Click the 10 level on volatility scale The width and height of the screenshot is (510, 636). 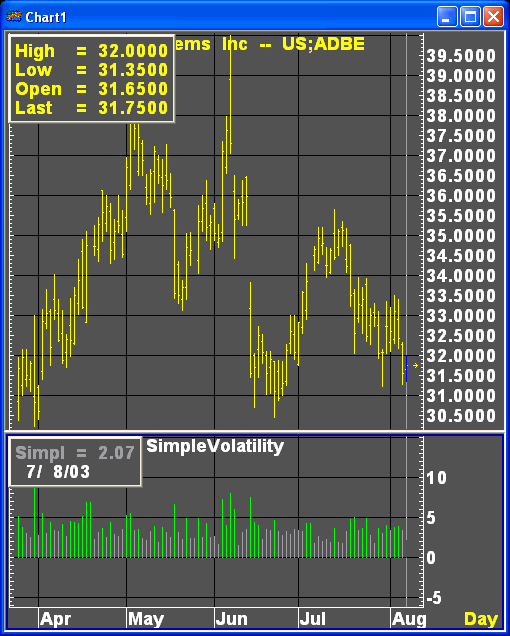(436, 478)
